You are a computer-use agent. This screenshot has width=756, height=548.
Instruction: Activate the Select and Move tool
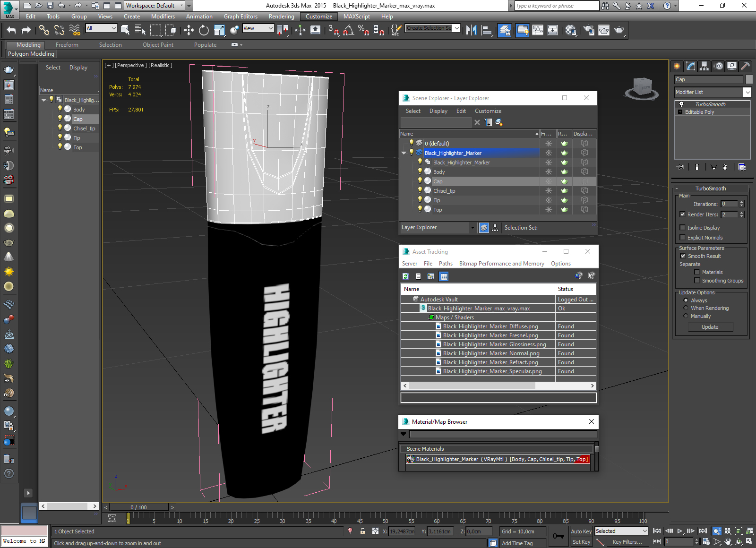pos(189,30)
